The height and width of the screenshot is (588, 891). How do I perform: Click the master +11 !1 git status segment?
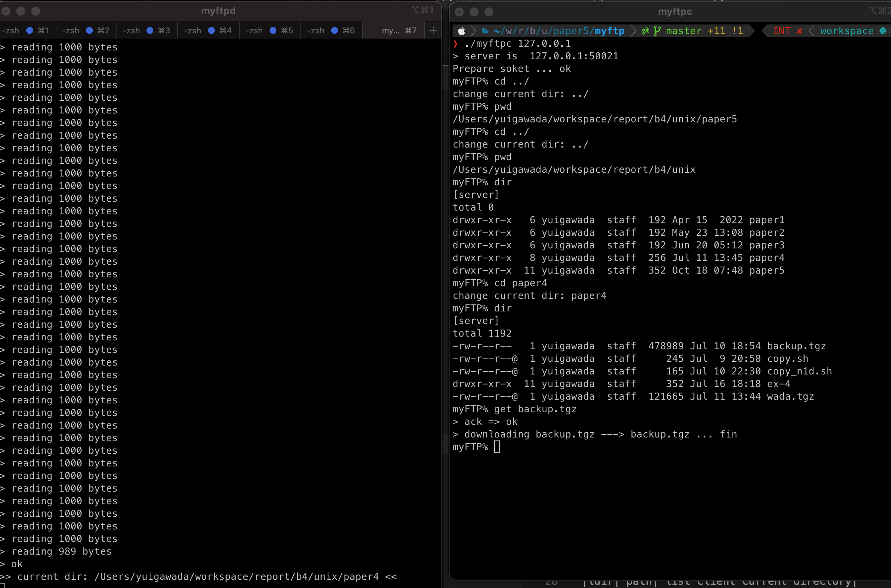pyautogui.click(x=703, y=31)
